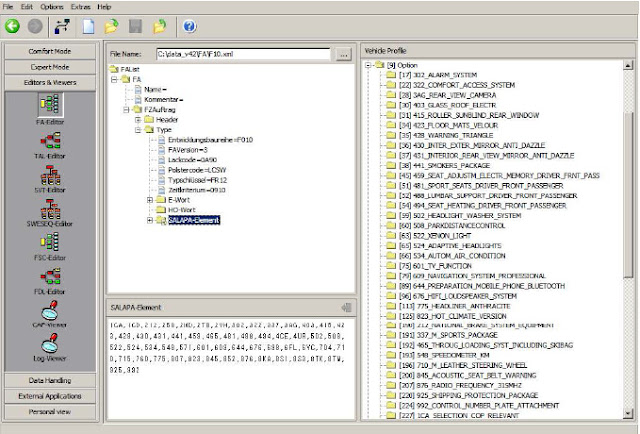Click folder icon of 522_XENON_LIGHT
The height and width of the screenshot is (434, 640).
coord(391,236)
